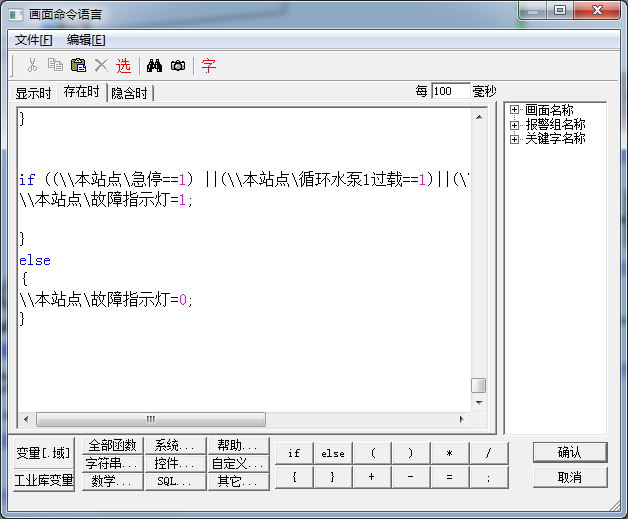Viewport: 628px width, 519px height.
Task: Click the interval field showing 100
Action: tap(451, 91)
